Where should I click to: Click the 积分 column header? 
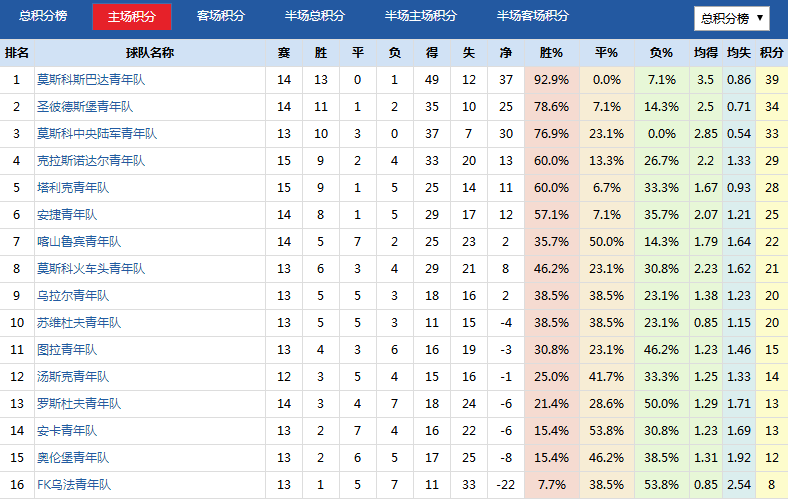point(771,53)
